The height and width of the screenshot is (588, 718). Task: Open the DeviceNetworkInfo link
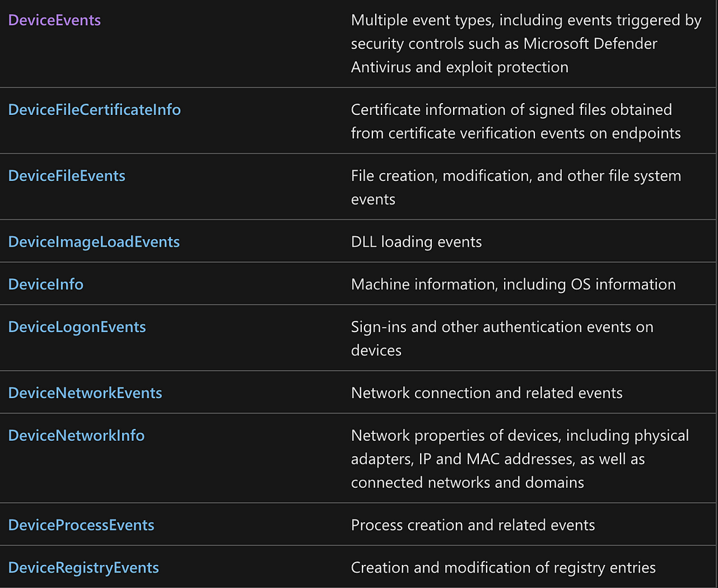coord(76,435)
